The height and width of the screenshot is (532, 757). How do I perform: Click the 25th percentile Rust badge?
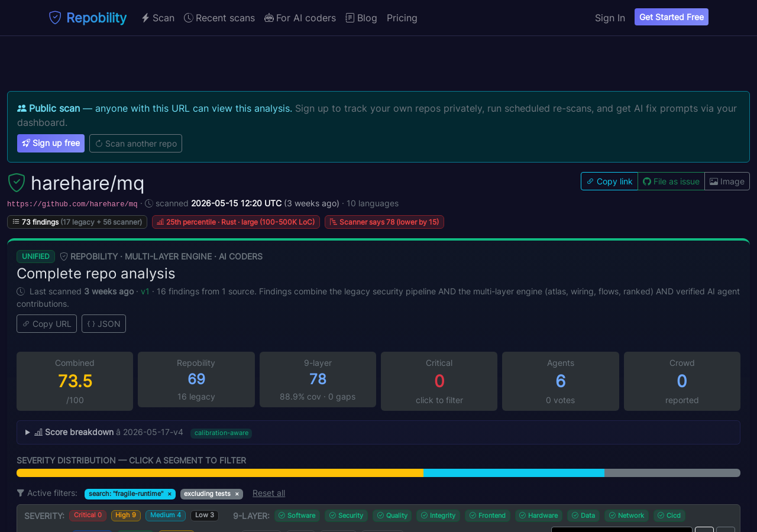pyautogui.click(x=236, y=222)
